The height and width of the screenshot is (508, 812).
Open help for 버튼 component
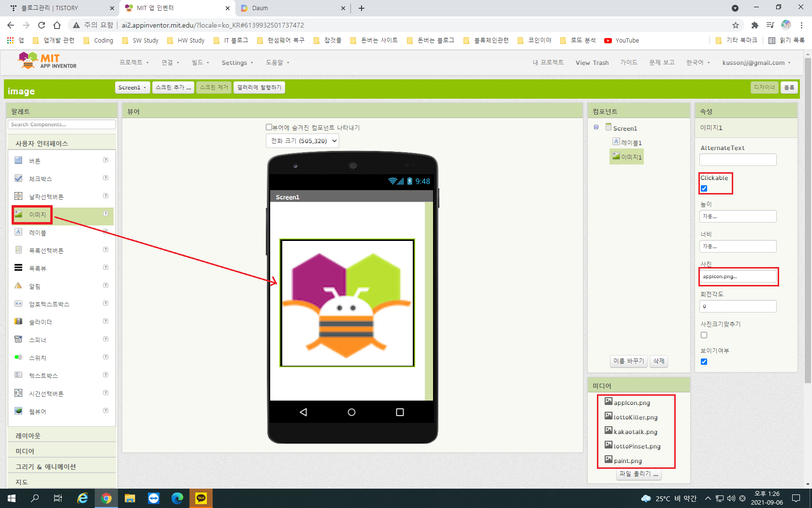pyautogui.click(x=105, y=160)
